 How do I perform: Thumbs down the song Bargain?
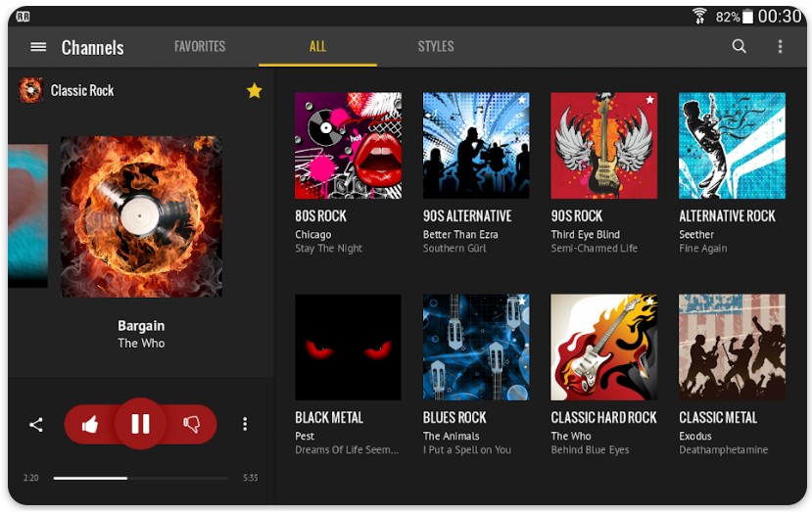(x=191, y=425)
